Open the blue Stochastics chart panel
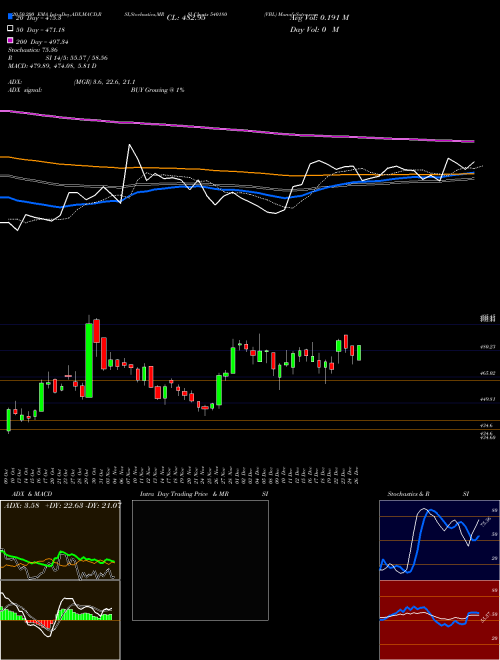Image resolution: width=500 pixels, height=660 pixels. tap(439, 540)
